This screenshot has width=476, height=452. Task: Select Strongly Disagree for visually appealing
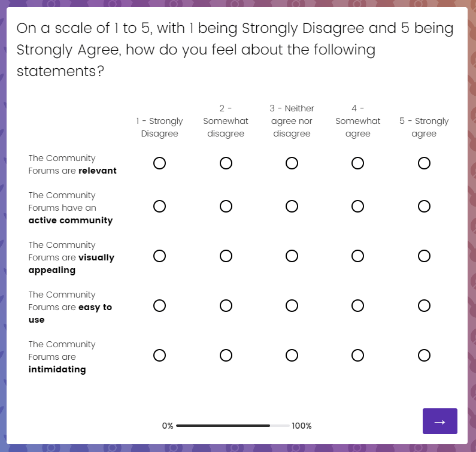pos(159,256)
